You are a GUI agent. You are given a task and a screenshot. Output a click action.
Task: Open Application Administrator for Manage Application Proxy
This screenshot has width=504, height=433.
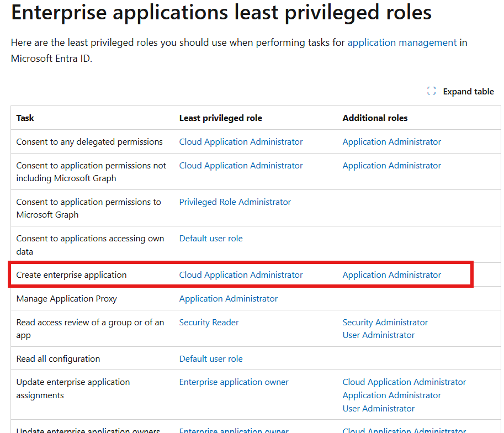[x=228, y=299]
